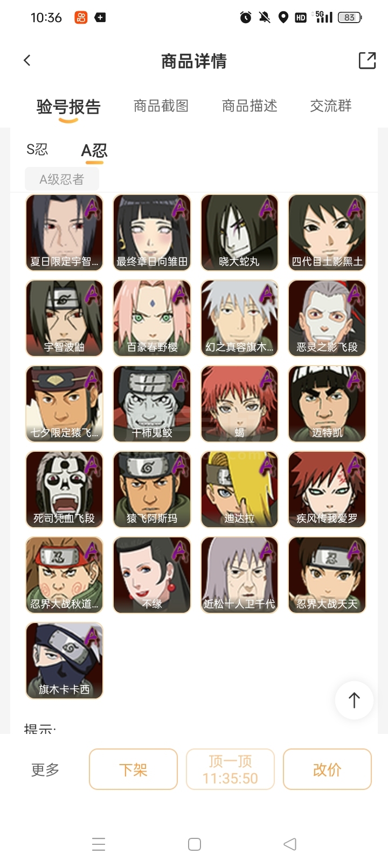The width and height of the screenshot is (388, 868).
Task: Open the share icon at top right
Action: coord(367,60)
